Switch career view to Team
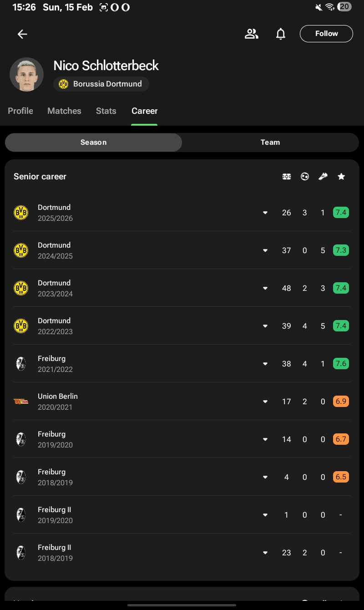The height and width of the screenshot is (610, 364). (x=270, y=142)
